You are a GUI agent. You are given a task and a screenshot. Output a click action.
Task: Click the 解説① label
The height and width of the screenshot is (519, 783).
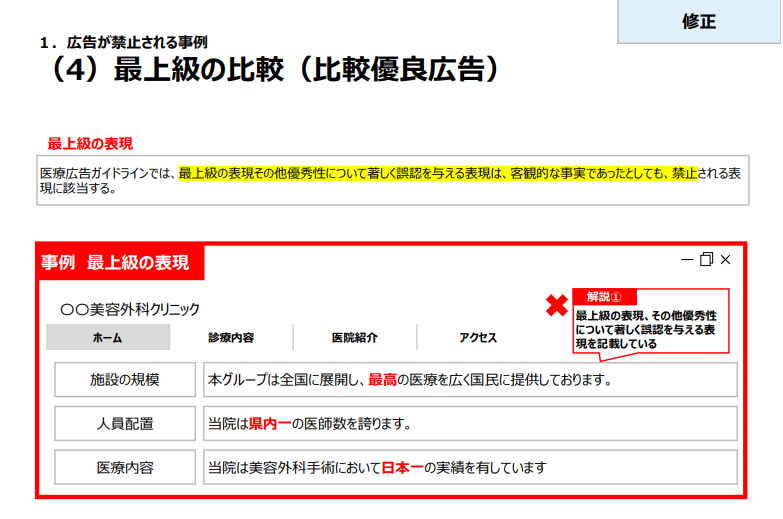604,297
